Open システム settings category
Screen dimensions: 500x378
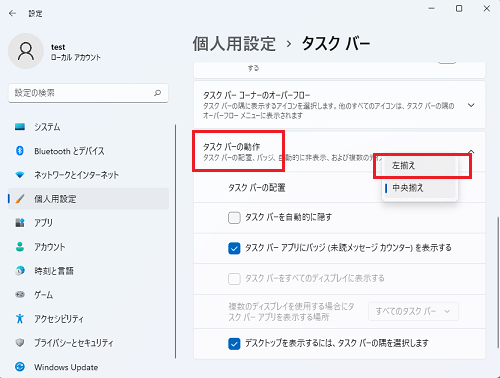point(88,127)
